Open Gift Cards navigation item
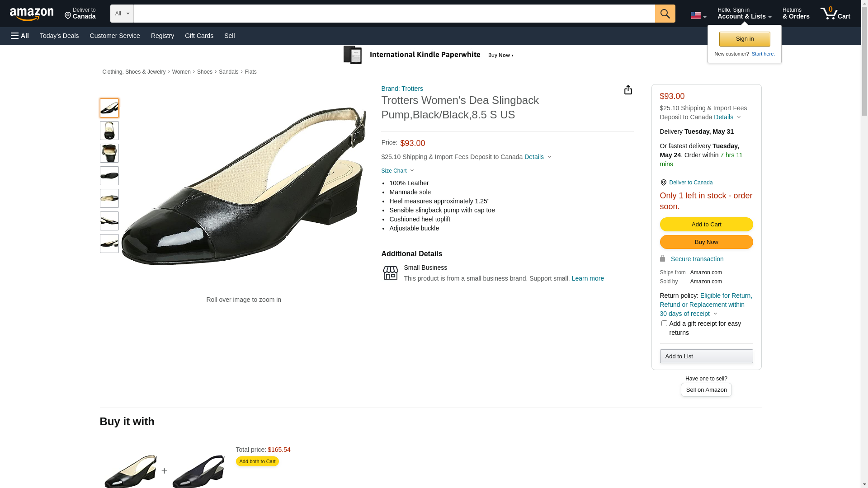 199,36
